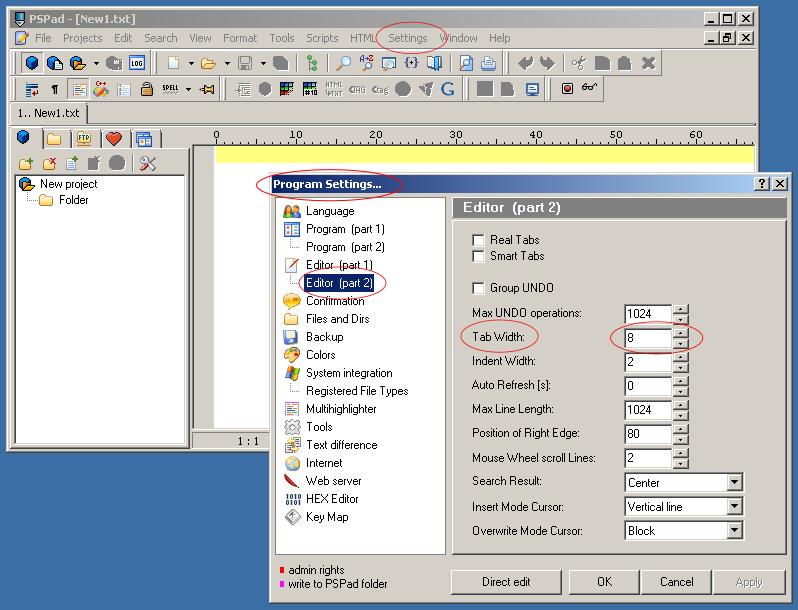This screenshot has height=610, width=798.
Task: Open the Scripts menu
Action: click(322, 38)
